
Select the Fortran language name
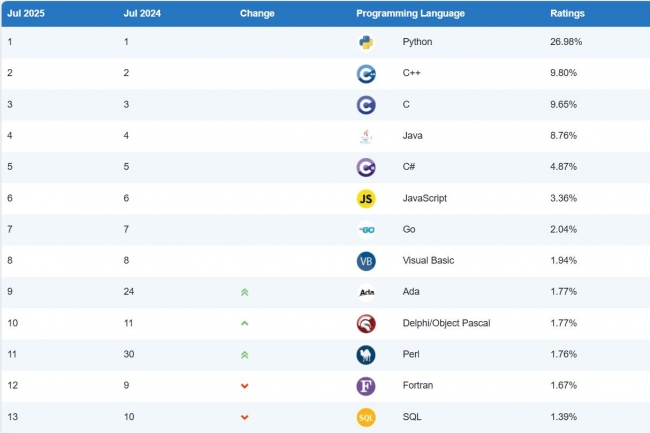click(417, 385)
